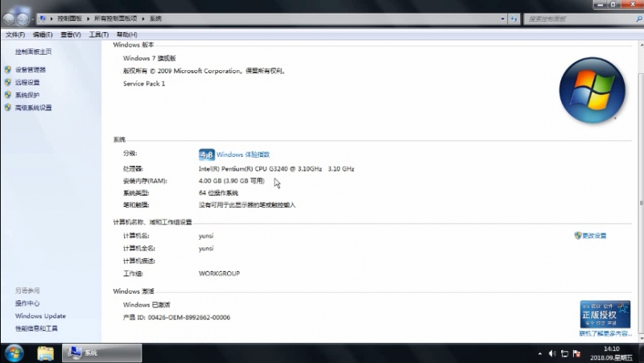The height and width of the screenshot is (363, 644).
Task: Open 设备管理器 link
Action: click(31, 70)
